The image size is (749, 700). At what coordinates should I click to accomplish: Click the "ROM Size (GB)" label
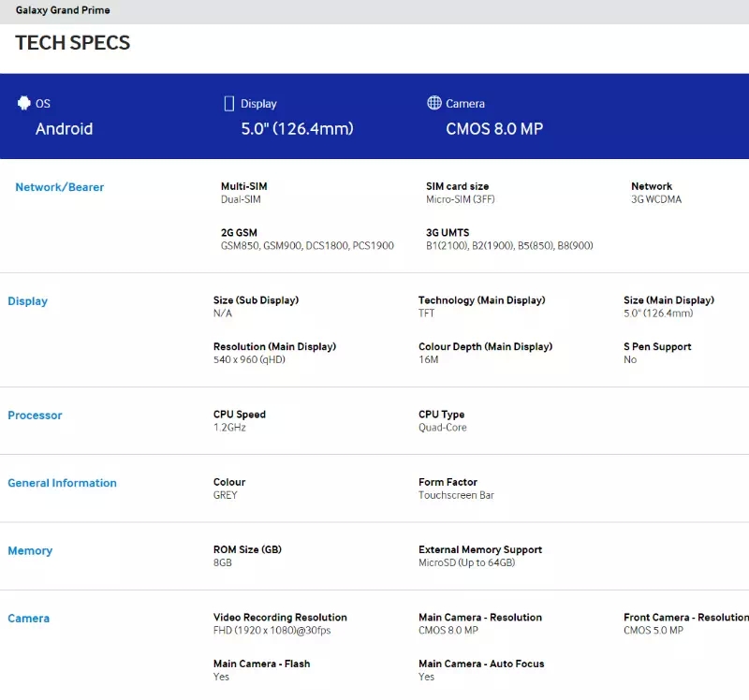pyautogui.click(x=247, y=549)
